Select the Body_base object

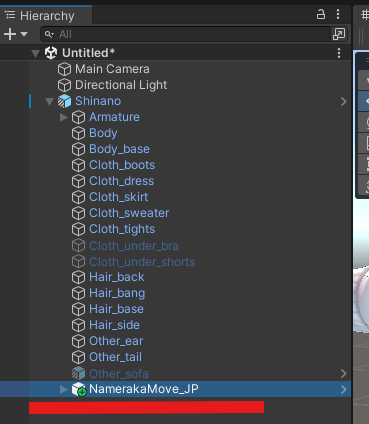click(119, 149)
